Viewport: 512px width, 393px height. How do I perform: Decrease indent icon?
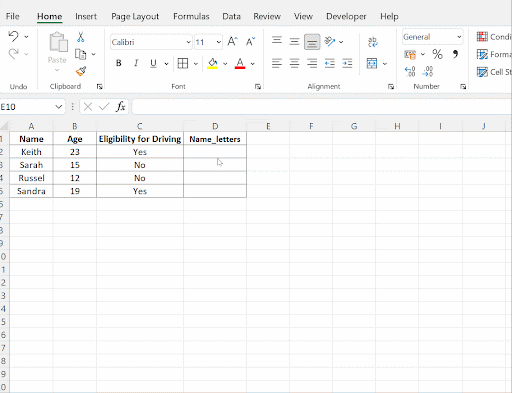click(330, 63)
